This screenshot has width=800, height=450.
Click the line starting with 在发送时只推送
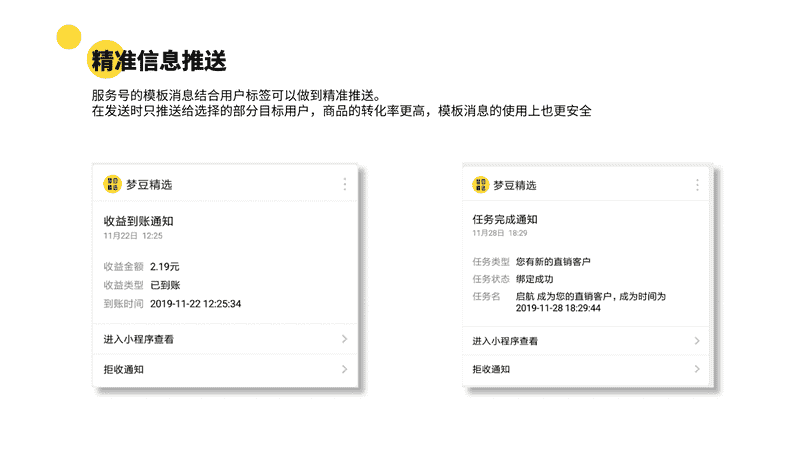point(341,111)
